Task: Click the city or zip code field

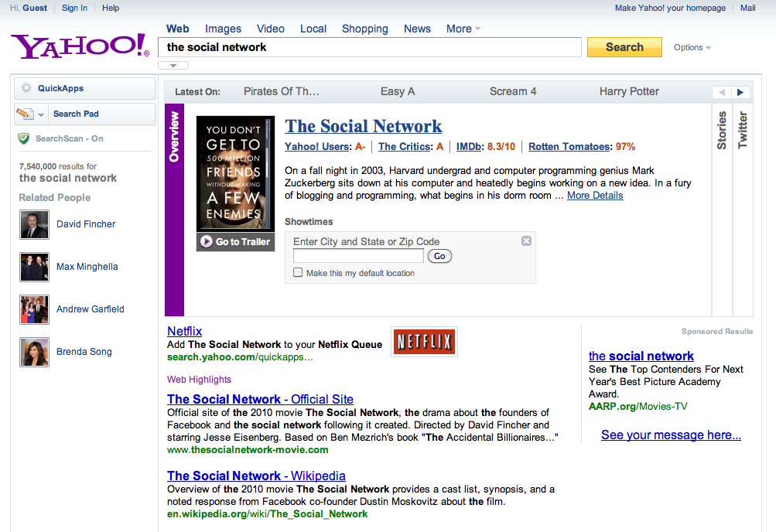Action: click(x=358, y=256)
